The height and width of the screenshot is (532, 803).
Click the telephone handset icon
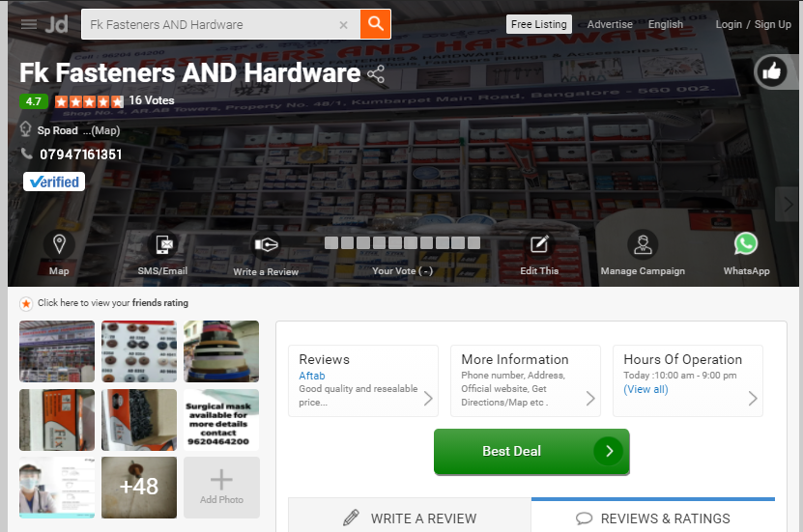[x=26, y=153]
